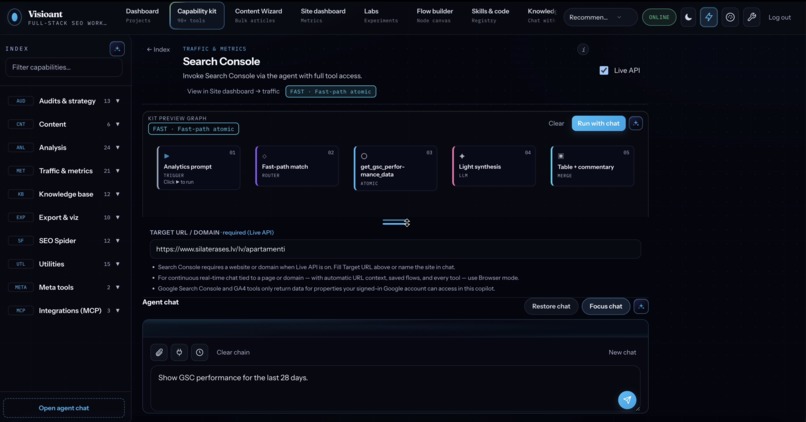Select the Capability kit tab
806x422 pixels.
pos(197,15)
